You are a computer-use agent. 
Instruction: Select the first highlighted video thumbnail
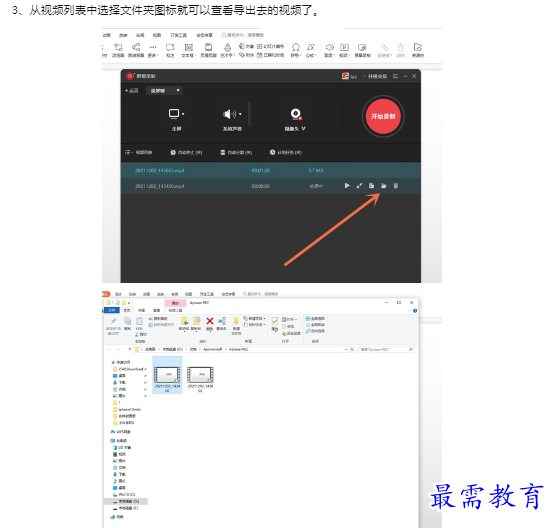click(167, 375)
